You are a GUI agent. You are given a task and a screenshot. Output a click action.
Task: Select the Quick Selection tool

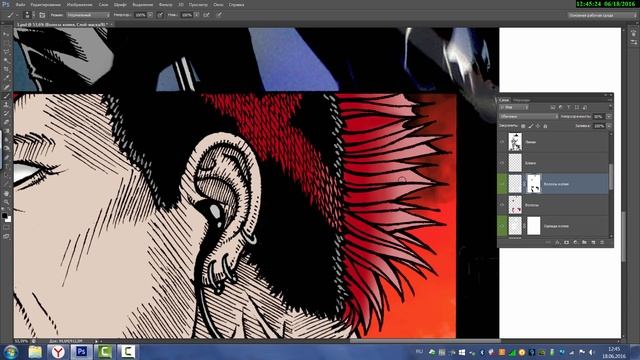pos(6,60)
